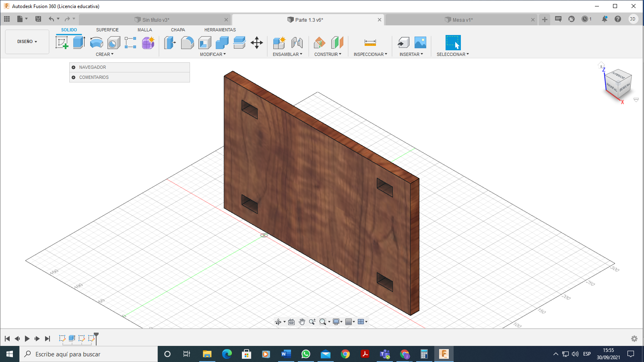
Task: Select the extrude feature in timeline
Action: [x=72, y=338]
